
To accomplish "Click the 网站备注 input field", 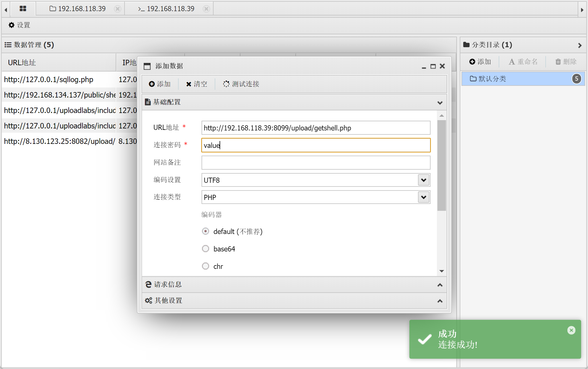I will tap(315, 163).
